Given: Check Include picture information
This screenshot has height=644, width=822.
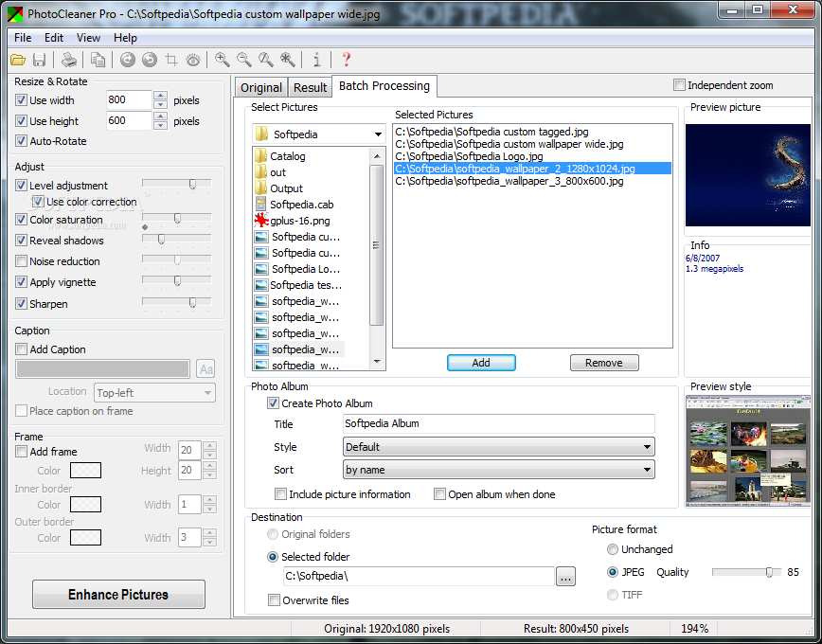Looking at the screenshot, I should [280, 494].
